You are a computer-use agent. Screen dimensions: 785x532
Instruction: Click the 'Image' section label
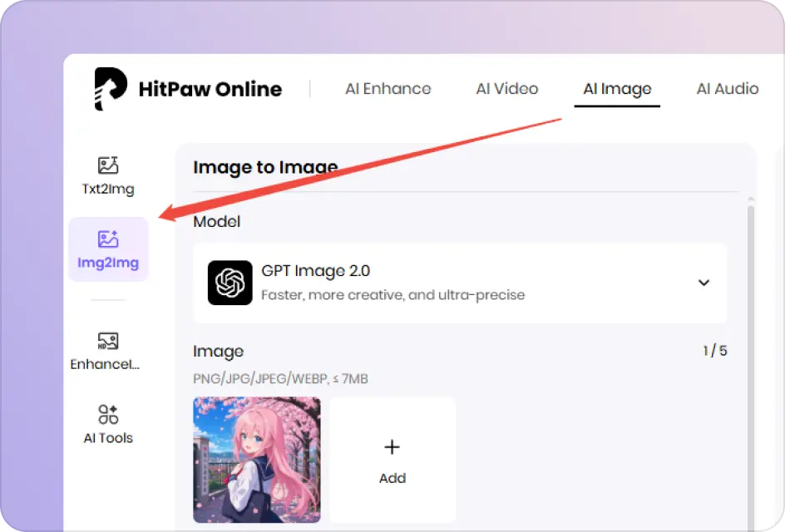tap(218, 352)
